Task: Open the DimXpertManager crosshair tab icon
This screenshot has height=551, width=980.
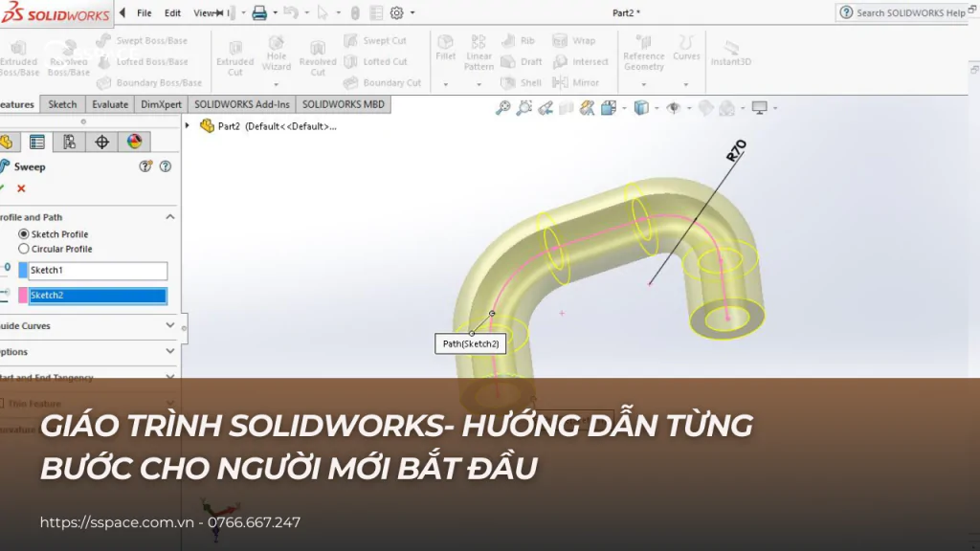Action: point(101,142)
